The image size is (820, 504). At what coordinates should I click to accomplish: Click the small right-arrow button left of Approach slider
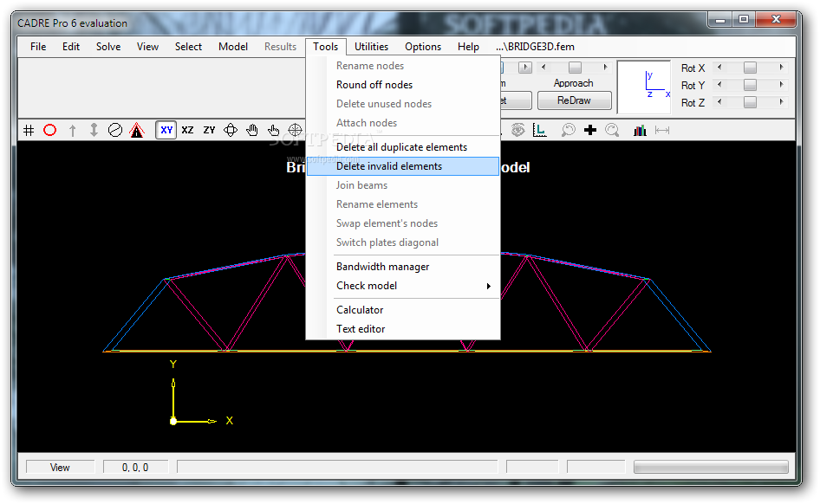525,68
